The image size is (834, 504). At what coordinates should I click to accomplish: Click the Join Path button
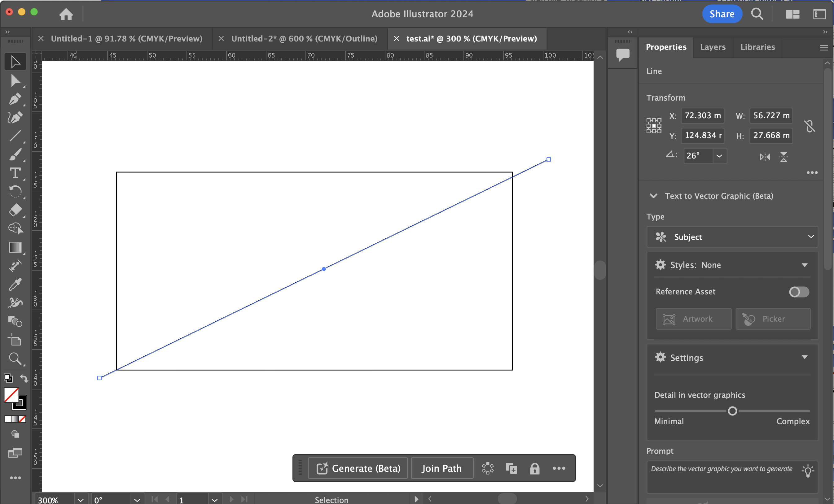(x=441, y=468)
